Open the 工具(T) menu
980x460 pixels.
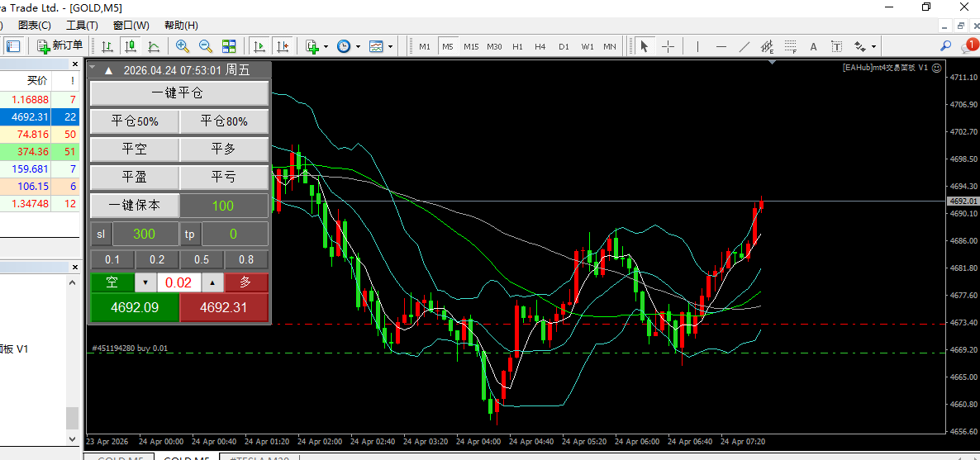[x=83, y=26]
